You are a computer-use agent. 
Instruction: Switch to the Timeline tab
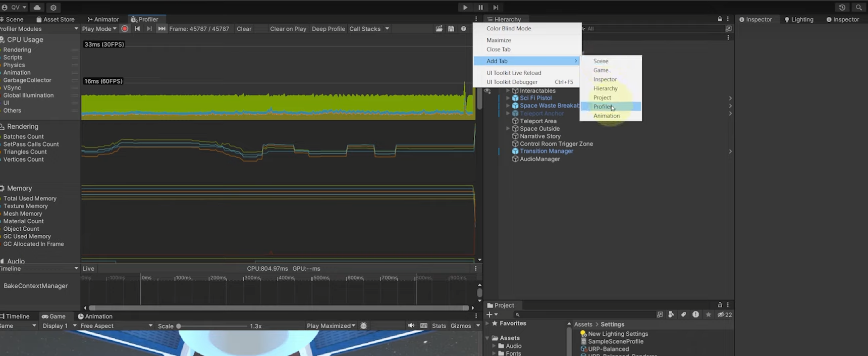point(15,316)
